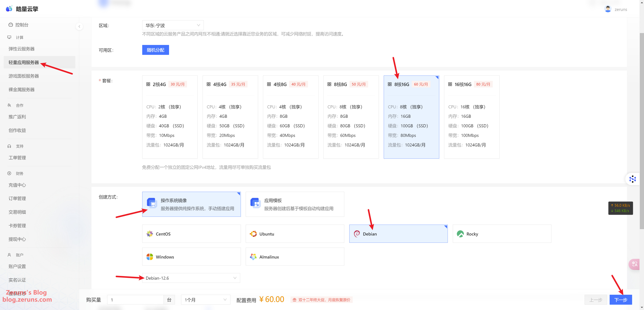The height and width of the screenshot is (310, 644).
Task: Expand the Debian-12.6 version dropdown
Action: pos(191,278)
